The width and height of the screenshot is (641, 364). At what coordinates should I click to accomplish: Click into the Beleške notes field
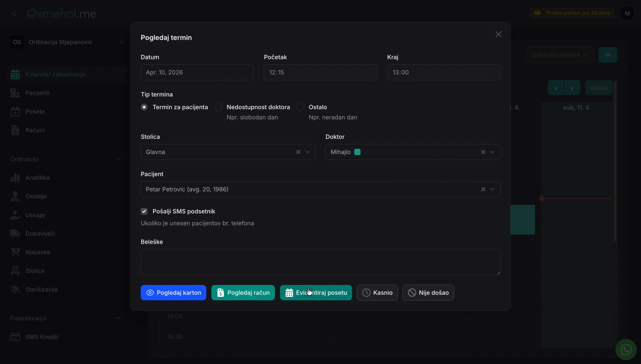(320, 262)
